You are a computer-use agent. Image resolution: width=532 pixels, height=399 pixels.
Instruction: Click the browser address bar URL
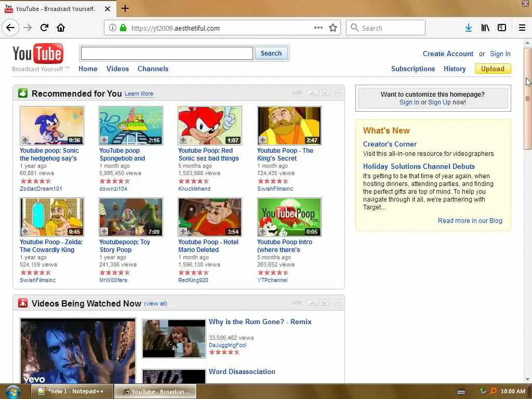click(176, 28)
